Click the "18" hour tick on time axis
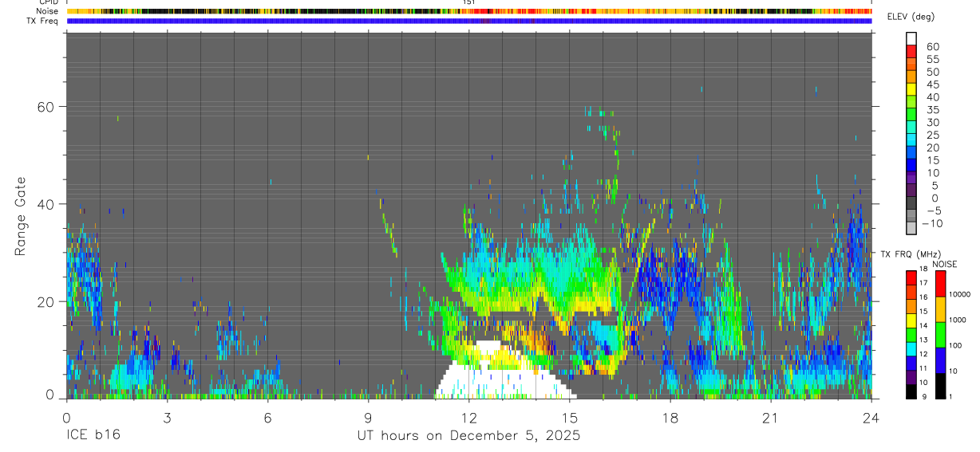The width and height of the screenshot is (980, 452). coord(670,417)
